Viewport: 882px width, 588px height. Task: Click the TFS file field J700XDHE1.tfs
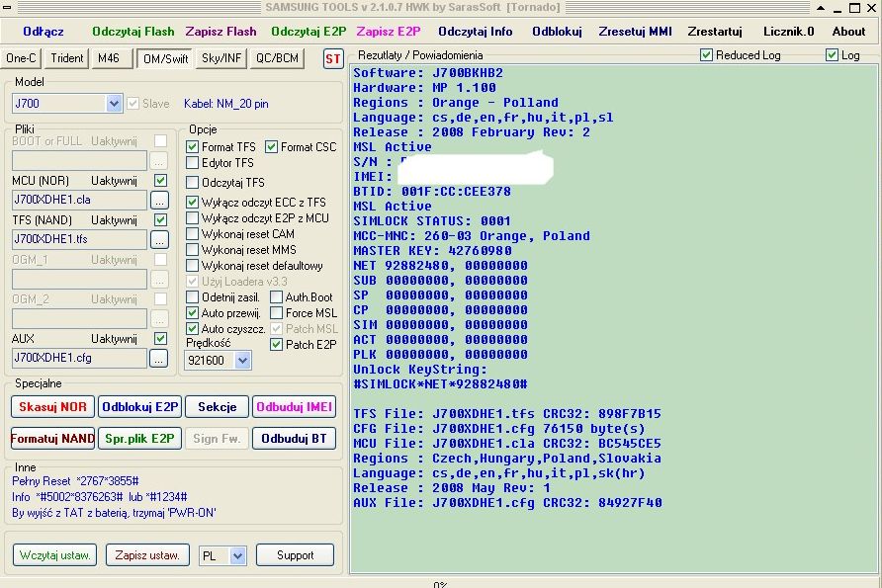point(79,239)
